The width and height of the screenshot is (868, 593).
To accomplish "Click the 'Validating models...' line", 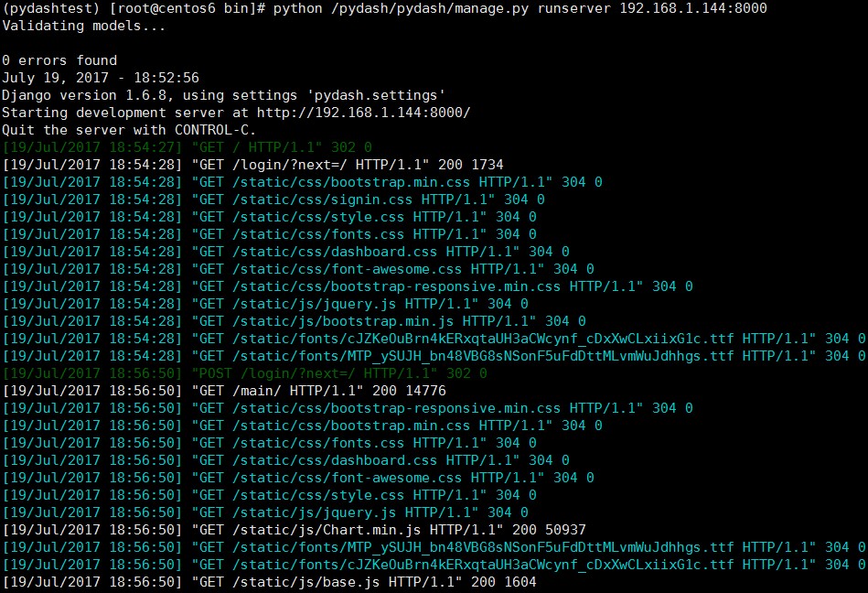I will pyautogui.click(x=83, y=26).
